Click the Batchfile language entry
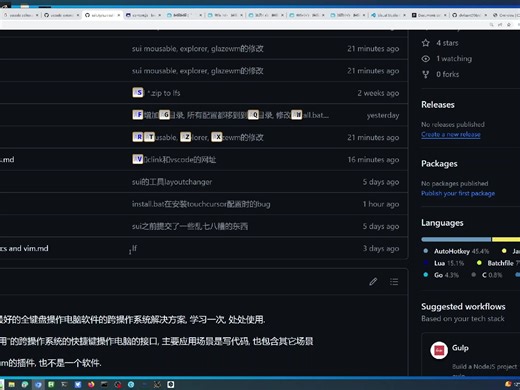 pos(498,263)
